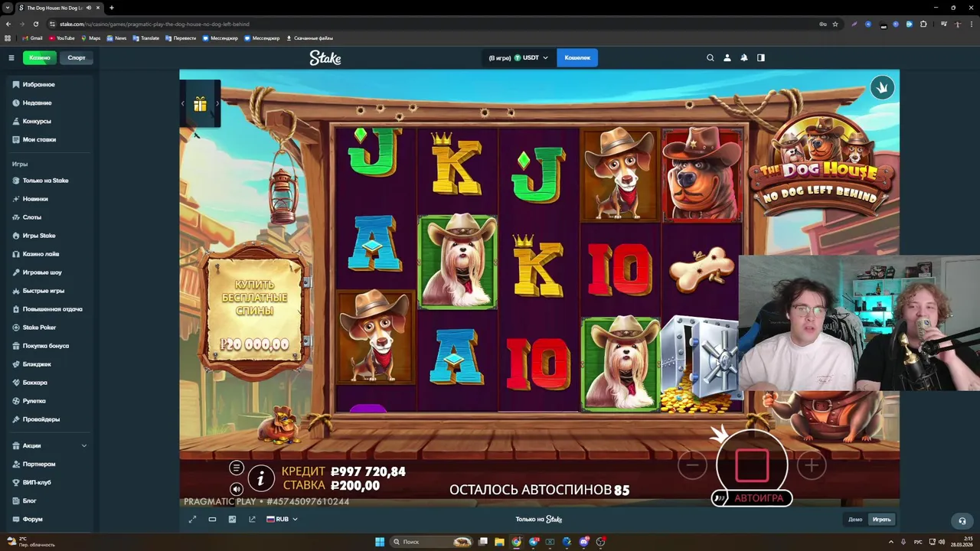Click browser back arrow

8,24
